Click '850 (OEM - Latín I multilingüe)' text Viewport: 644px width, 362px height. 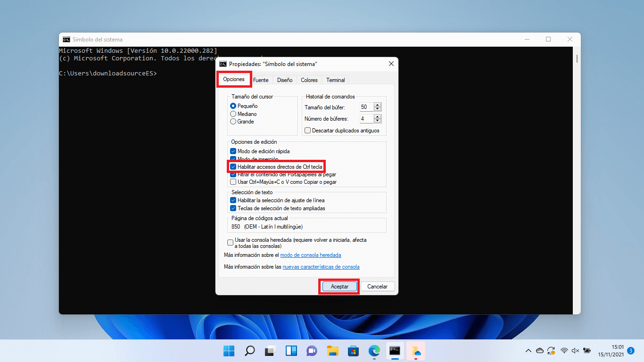click(x=267, y=227)
